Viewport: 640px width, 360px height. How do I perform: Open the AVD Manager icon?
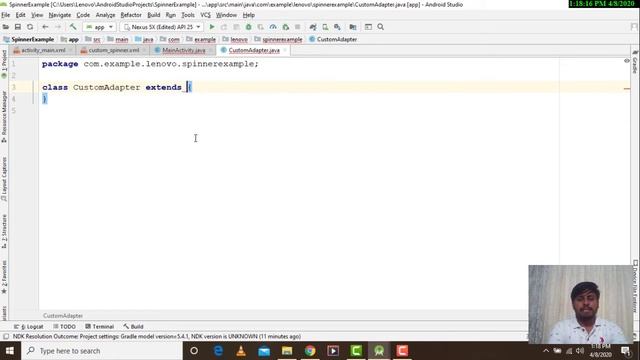(x=325, y=27)
